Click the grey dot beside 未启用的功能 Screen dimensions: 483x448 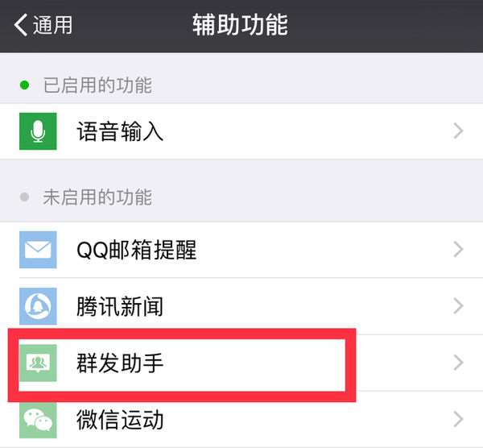(x=24, y=197)
